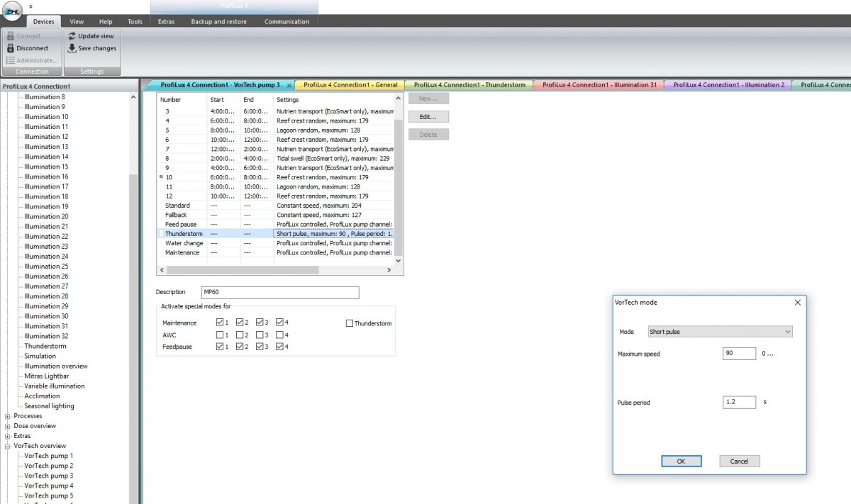
Task: Toggle Maintenance checkbox 4
Action: (x=279, y=323)
